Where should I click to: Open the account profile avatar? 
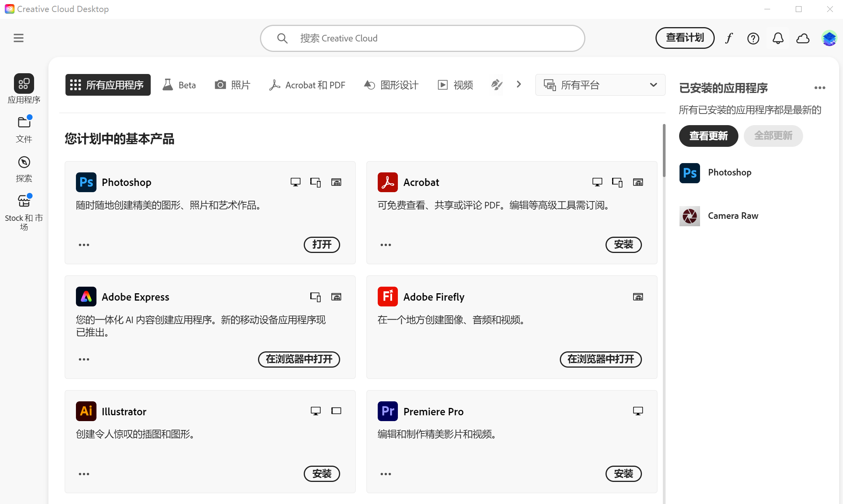[x=829, y=38]
